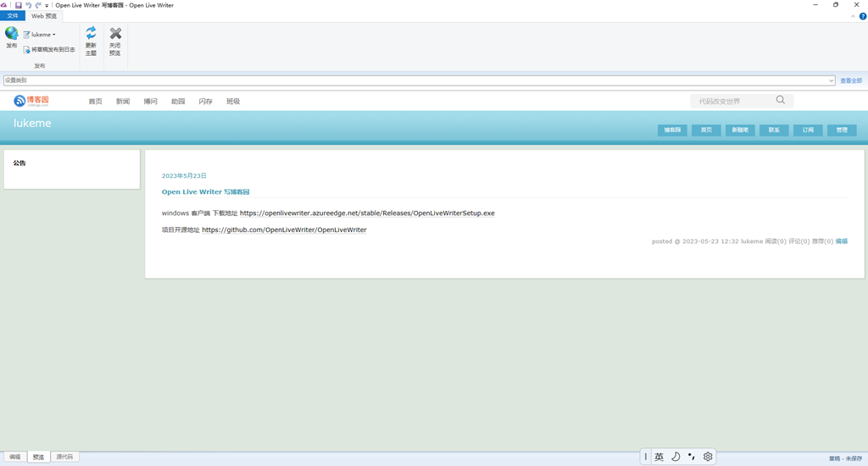Click the 发布 globe publish icon
Image resolution: width=868 pixels, height=466 pixels.
[11, 33]
